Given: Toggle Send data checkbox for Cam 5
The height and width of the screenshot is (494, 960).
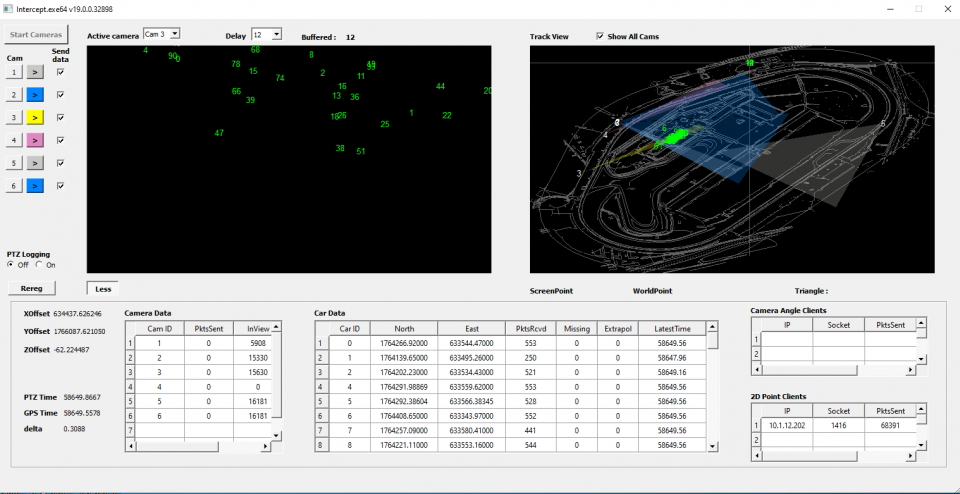Looking at the screenshot, I should coord(60,163).
